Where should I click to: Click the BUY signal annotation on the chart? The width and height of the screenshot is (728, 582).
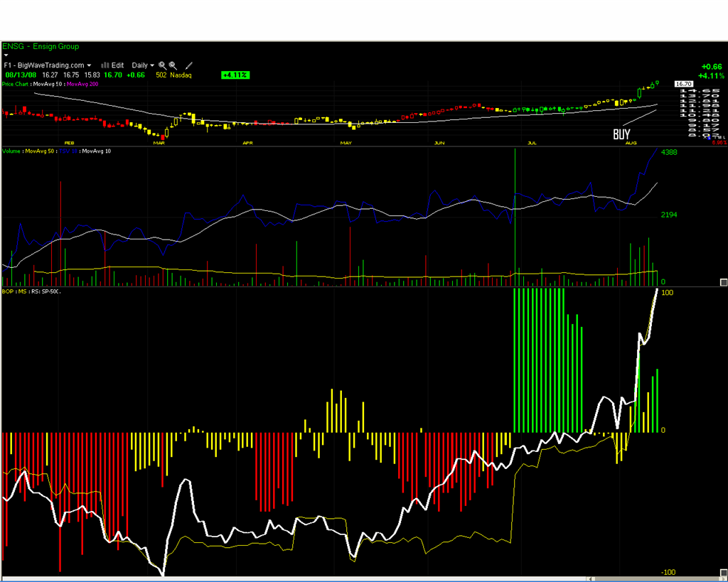[621, 134]
